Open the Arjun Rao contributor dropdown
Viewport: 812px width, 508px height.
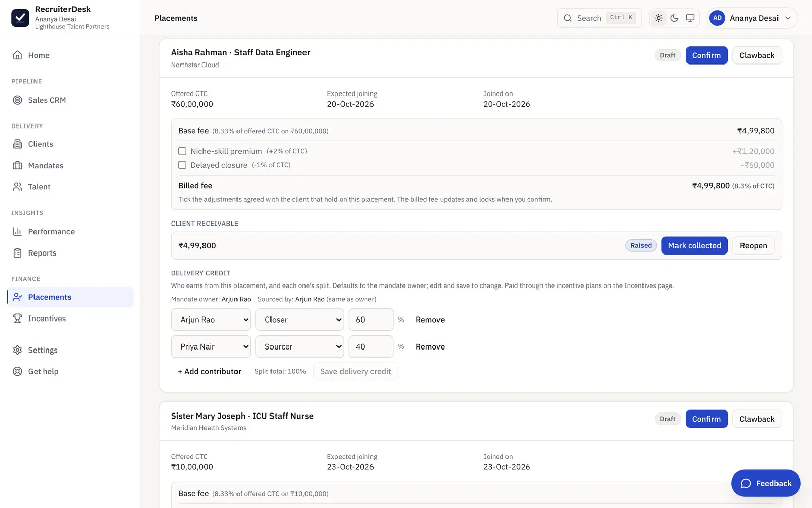click(x=211, y=320)
